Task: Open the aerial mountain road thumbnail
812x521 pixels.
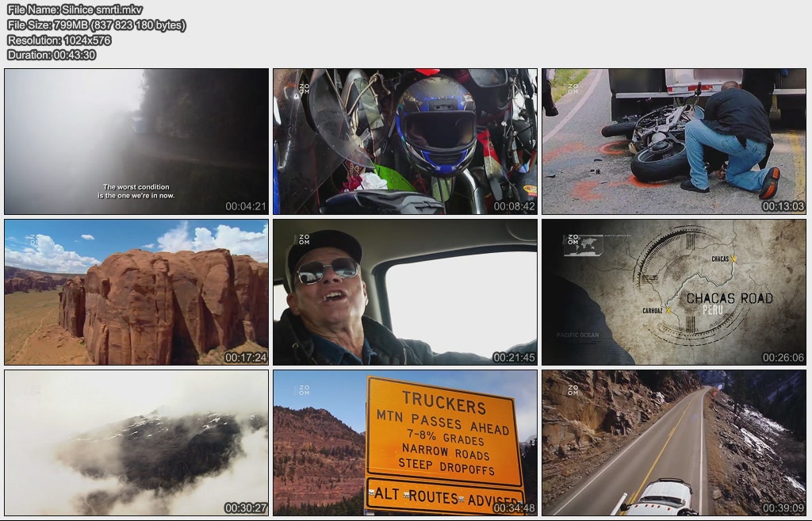Action: tap(673, 442)
